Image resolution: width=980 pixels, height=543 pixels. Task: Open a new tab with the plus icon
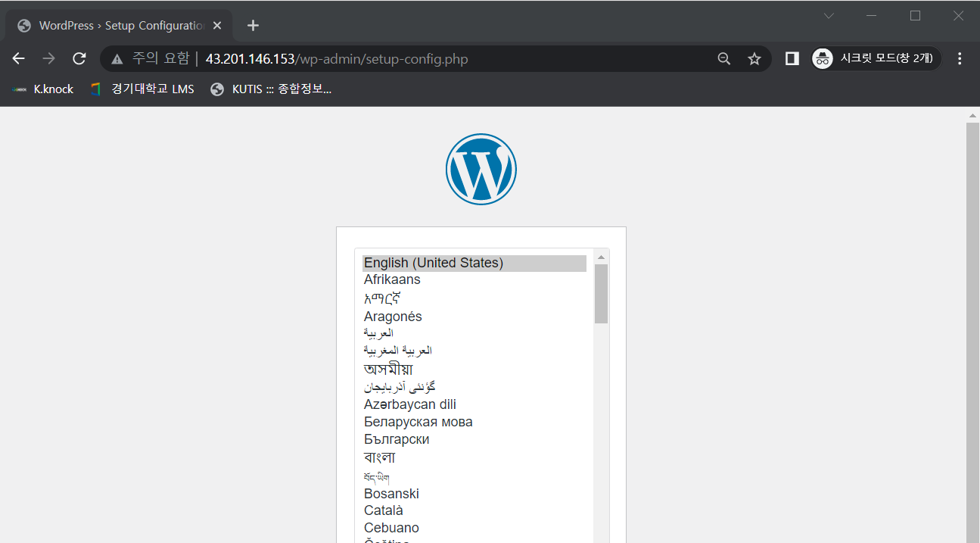tap(254, 26)
